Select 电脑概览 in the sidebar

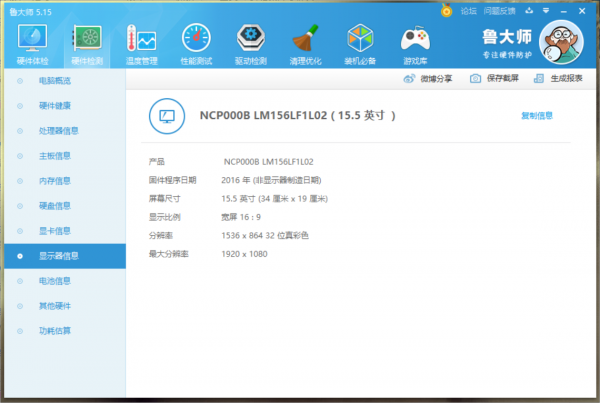pyautogui.click(x=65, y=81)
